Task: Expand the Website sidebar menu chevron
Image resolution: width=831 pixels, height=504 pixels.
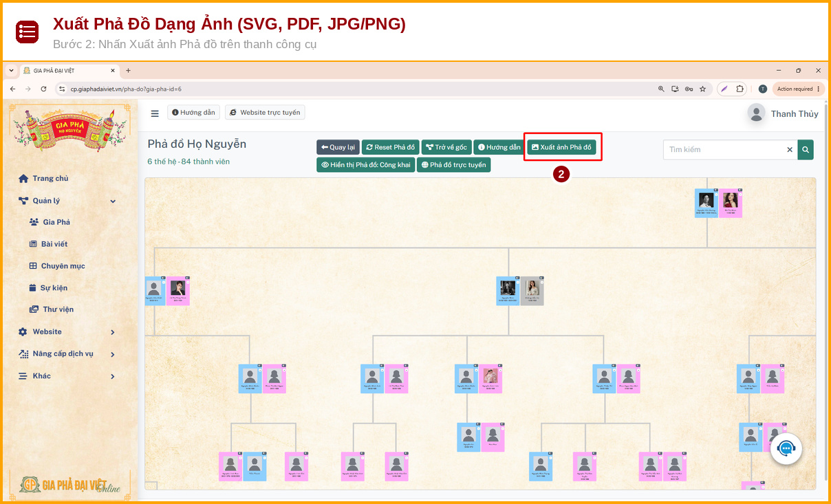Action: [x=113, y=332]
